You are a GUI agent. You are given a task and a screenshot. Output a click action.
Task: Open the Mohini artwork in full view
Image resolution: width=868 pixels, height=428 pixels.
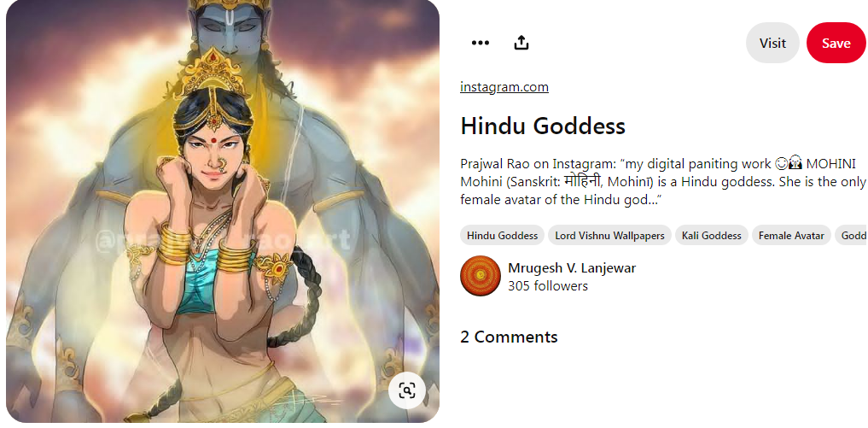tap(223, 211)
